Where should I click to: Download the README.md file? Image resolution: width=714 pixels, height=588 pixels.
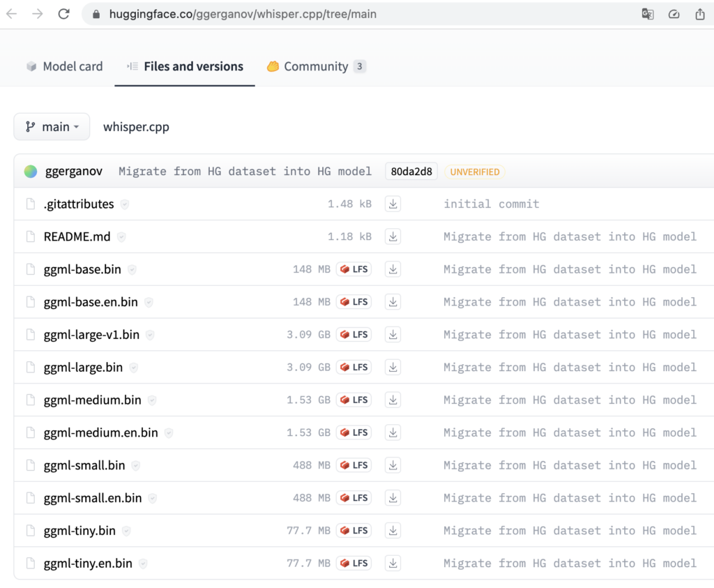point(393,236)
